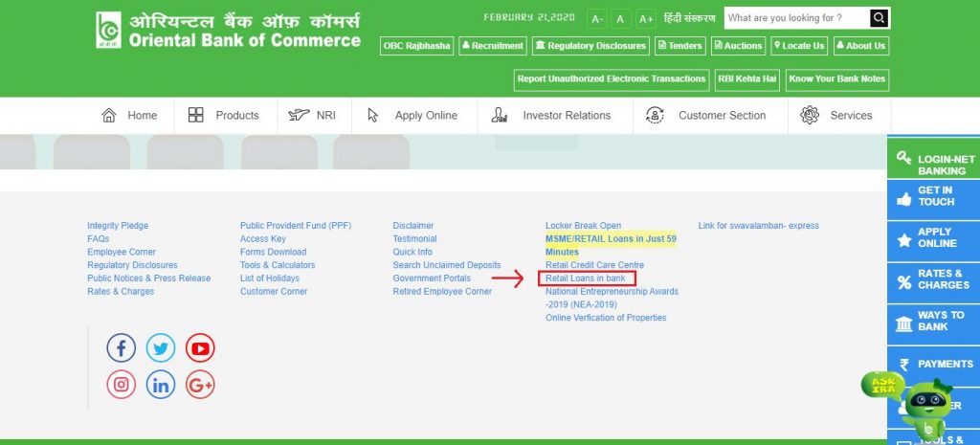Open Tenders button

[680, 46]
